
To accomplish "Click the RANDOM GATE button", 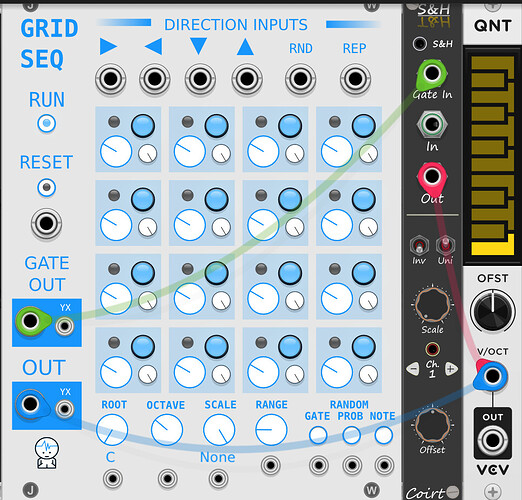I will (x=318, y=435).
